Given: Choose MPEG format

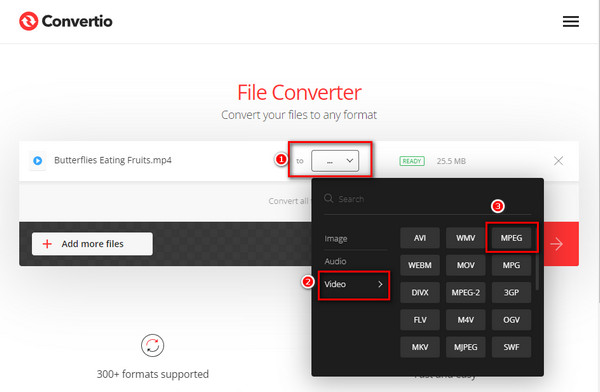Looking at the screenshot, I should [x=512, y=238].
